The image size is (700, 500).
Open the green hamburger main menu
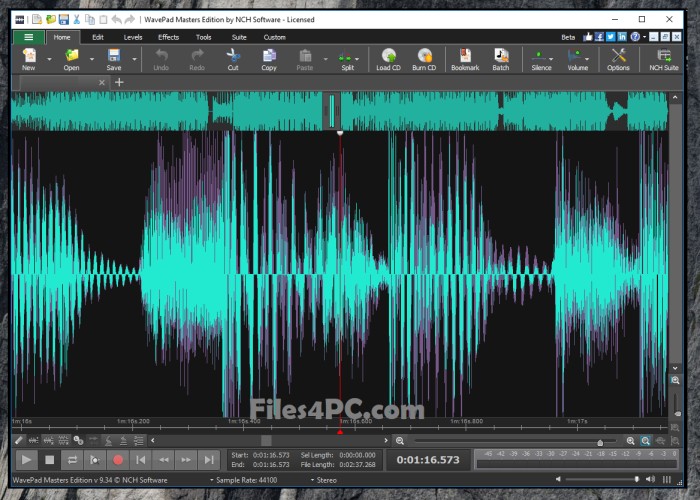tap(29, 37)
